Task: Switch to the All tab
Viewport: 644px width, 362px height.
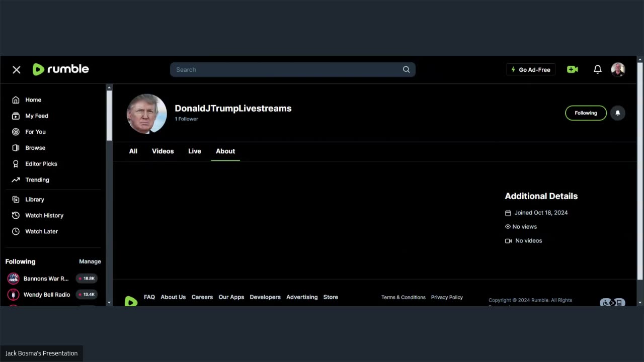Action: pyautogui.click(x=133, y=151)
